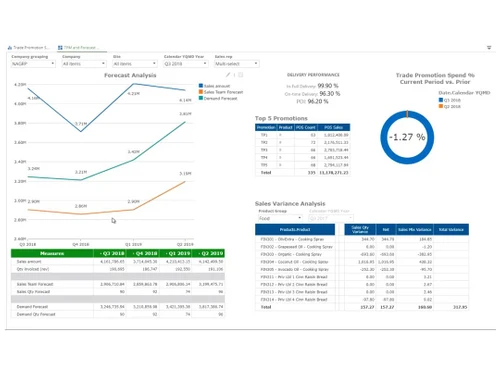Open the filter menu icon at top right
This screenshot has height=375, width=500.
(489, 48)
